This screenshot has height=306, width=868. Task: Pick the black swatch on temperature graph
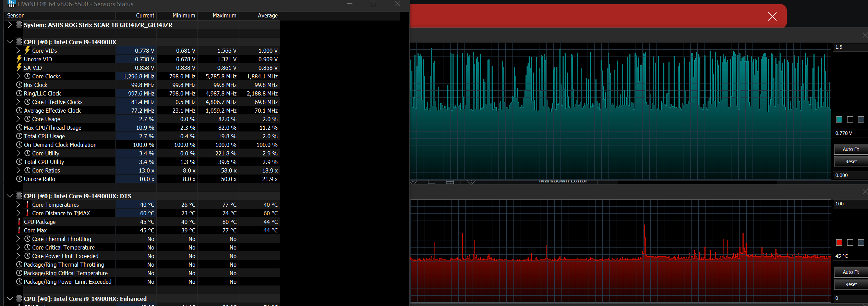coord(850,242)
